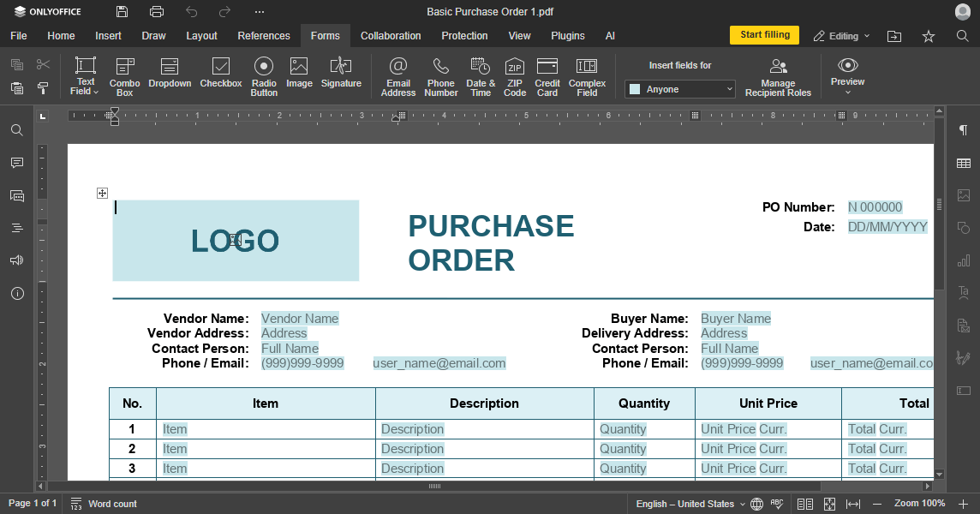Click the Zoom 100% label
This screenshot has width=980, height=514.
tap(919, 504)
